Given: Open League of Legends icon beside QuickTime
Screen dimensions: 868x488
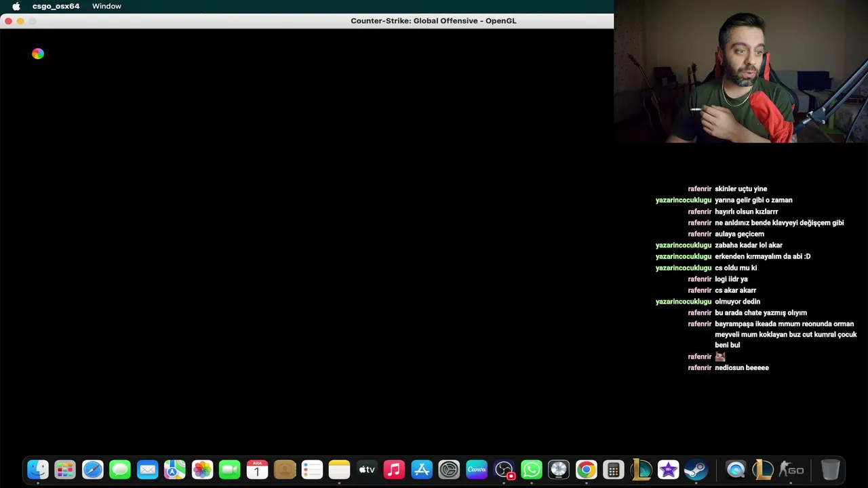Looking at the screenshot, I should pos(764,470).
